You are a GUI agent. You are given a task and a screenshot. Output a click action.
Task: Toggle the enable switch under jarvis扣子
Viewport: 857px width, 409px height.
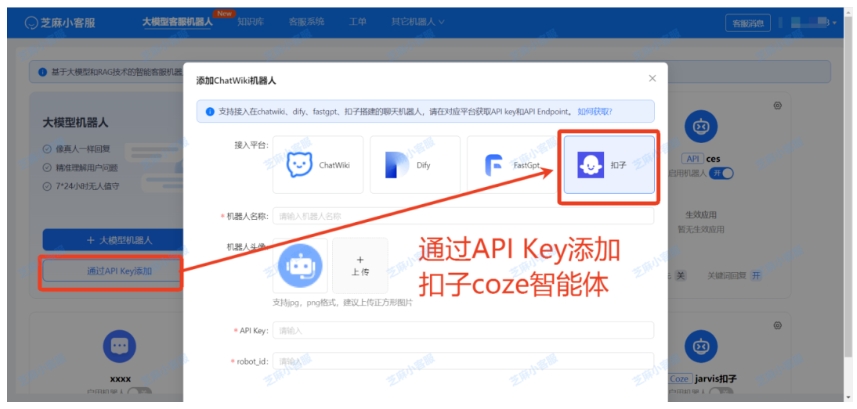pyautogui.click(x=721, y=392)
